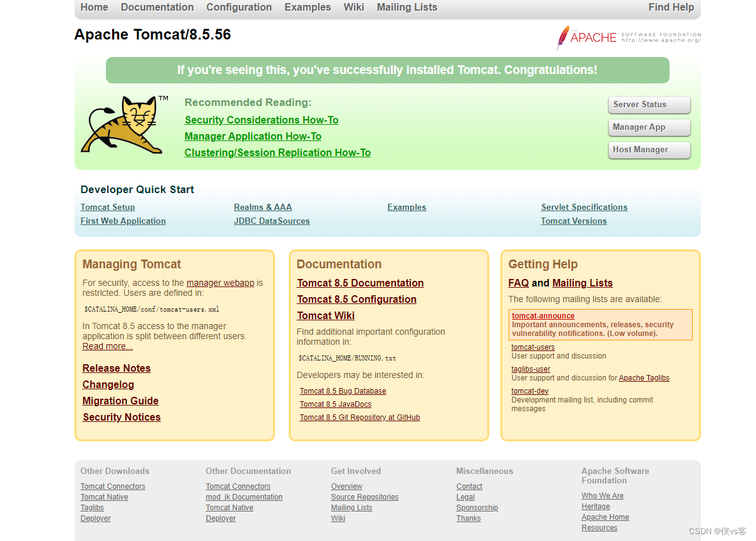Image resolution: width=756 pixels, height=541 pixels.
Task: Open the Realms & AAA link
Action: coord(263,207)
